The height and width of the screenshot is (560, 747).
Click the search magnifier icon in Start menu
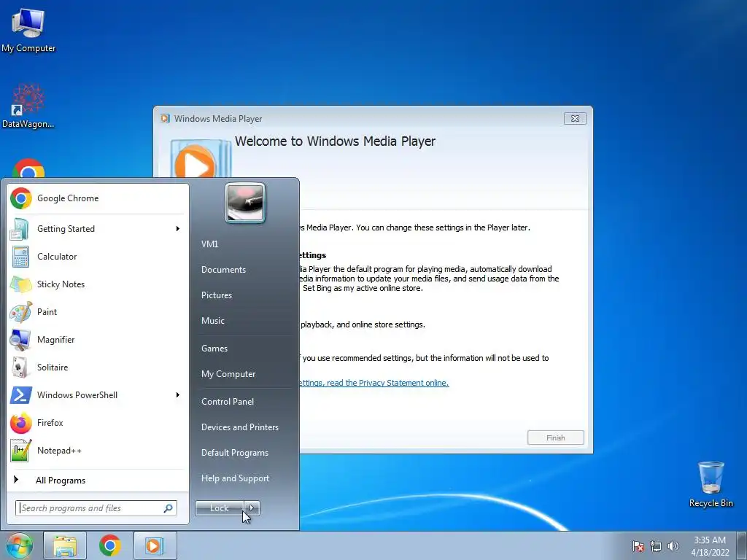tap(169, 508)
